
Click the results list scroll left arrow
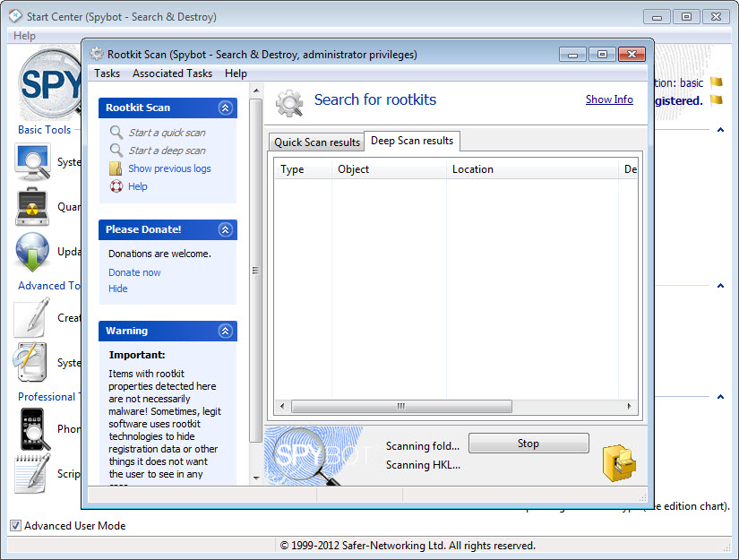282,406
